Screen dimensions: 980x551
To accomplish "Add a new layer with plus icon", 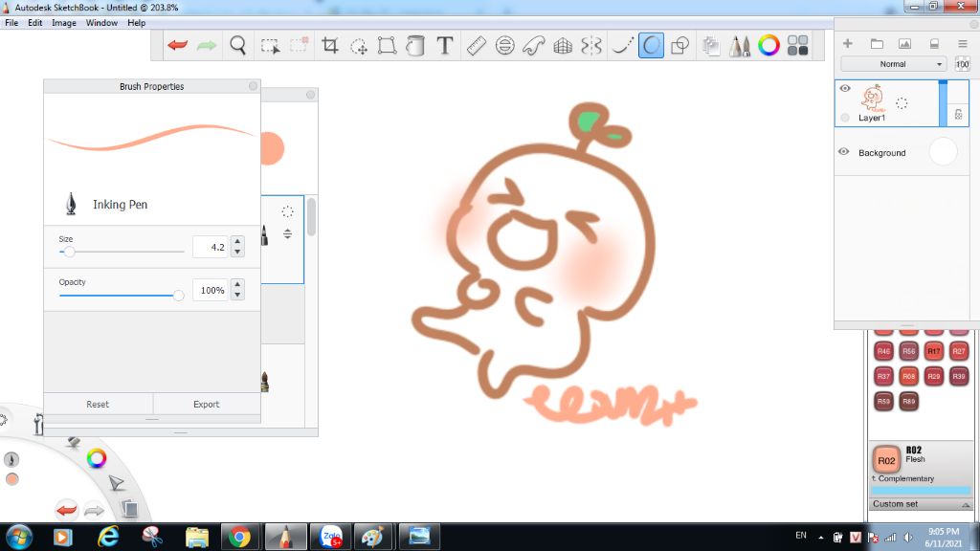I will coord(848,43).
